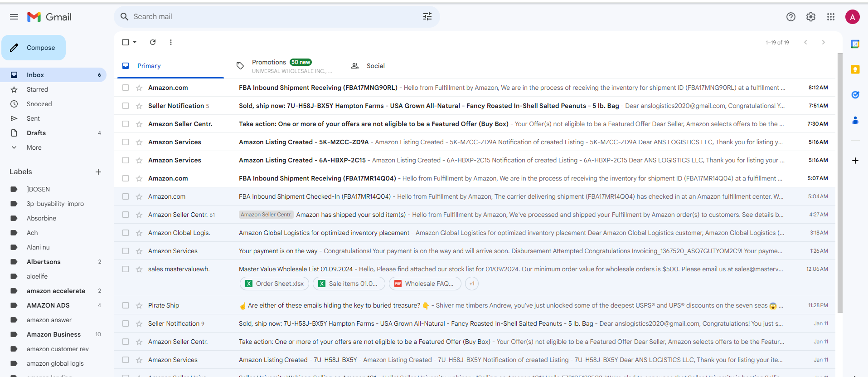
Task: Open the Google apps grid
Action: (831, 17)
